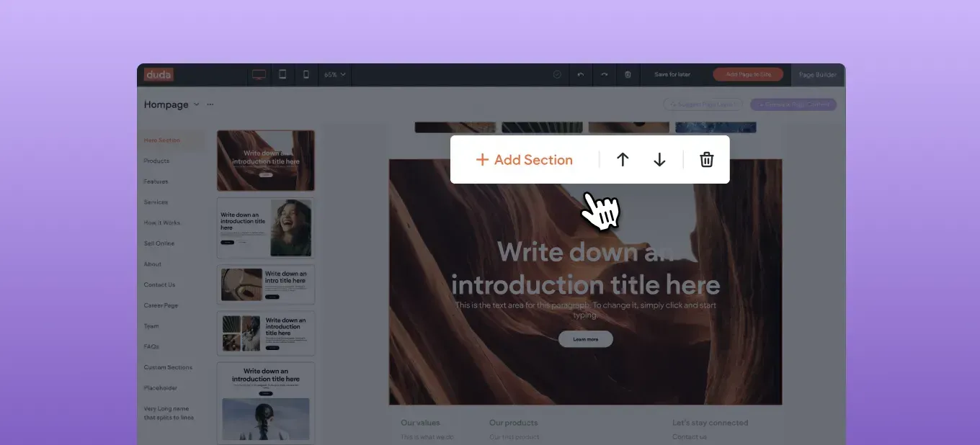This screenshot has width=980, height=445.
Task: Open the Page Builder tab
Action: pyautogui.click(x=818, y=74)
